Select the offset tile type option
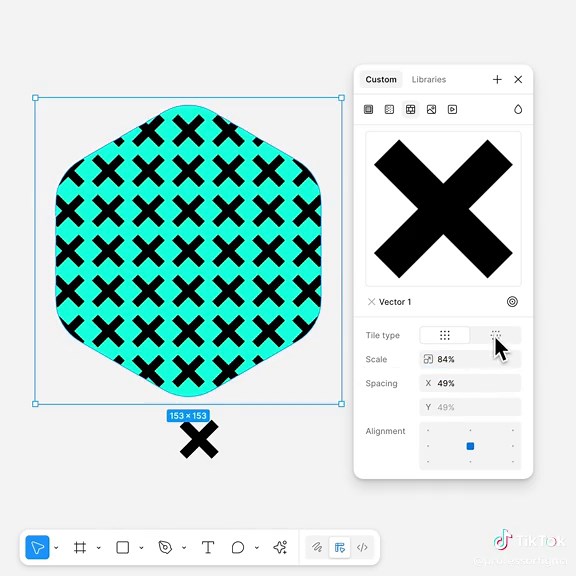 [x=496, y=335]
